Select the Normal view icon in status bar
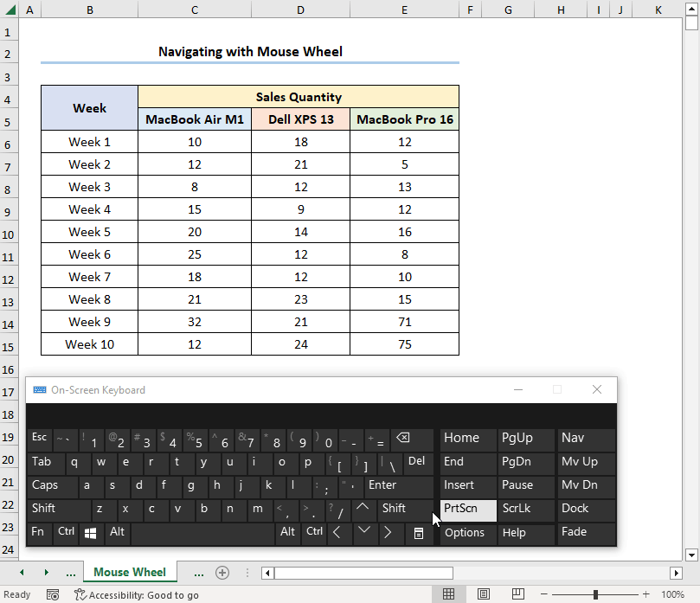700x603 pixels. 448,594
